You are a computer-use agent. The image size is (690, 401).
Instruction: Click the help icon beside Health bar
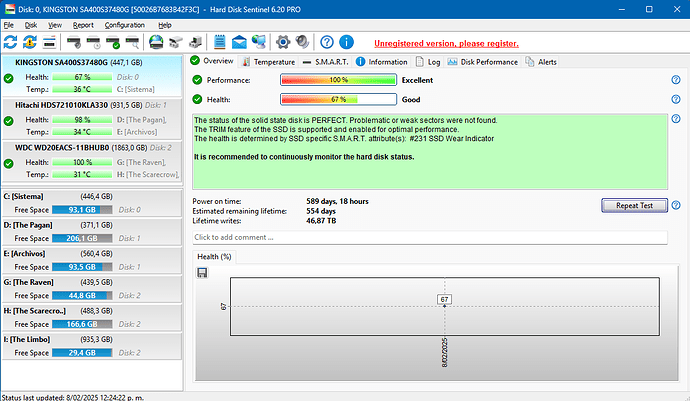click(x=676, y=99)
